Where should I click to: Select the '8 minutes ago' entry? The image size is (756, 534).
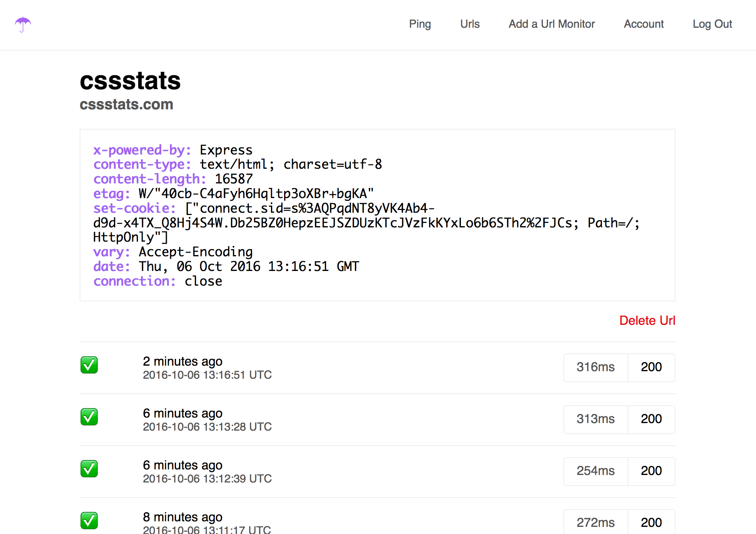click(183, 517)
